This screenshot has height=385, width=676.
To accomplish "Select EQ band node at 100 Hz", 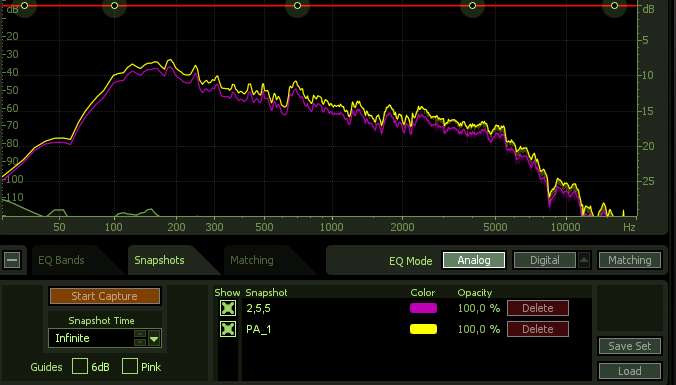I will (x=114, y=6).
